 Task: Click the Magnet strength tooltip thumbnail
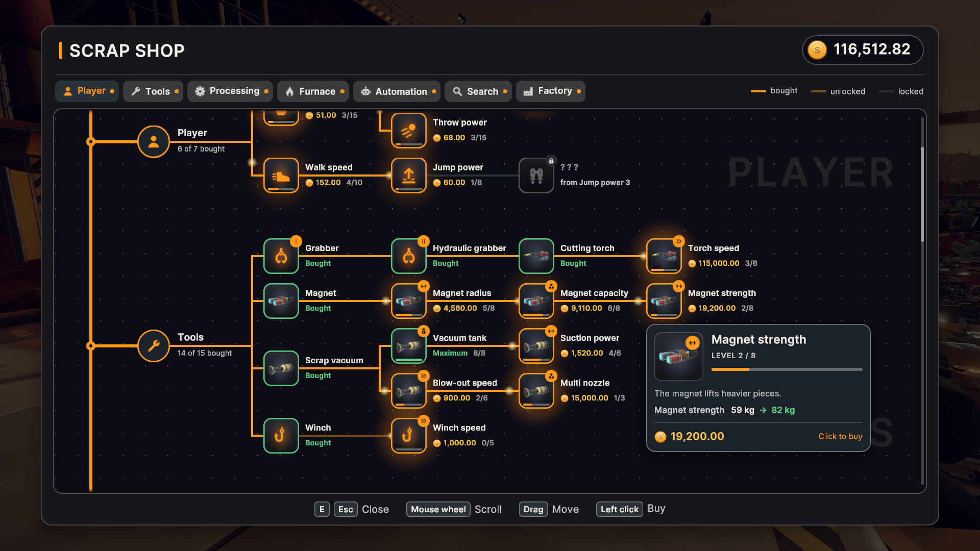[x=678, y=356]
